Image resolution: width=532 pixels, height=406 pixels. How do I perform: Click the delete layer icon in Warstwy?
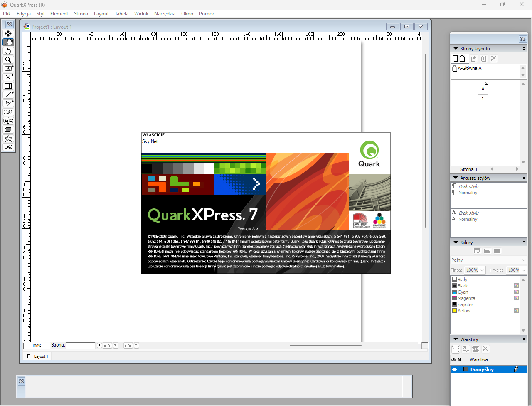point(485,349)
